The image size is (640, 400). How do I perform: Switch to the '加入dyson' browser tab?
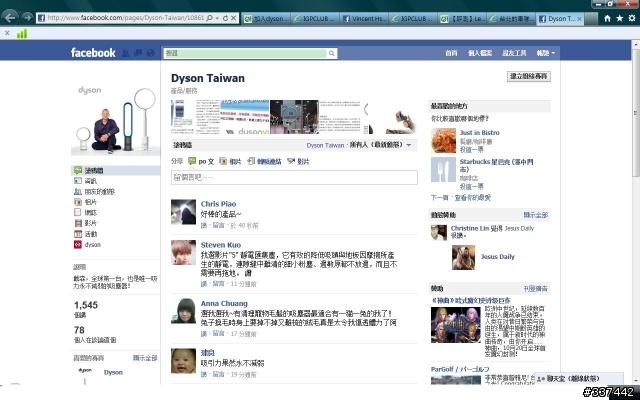(x=267, y=18)
